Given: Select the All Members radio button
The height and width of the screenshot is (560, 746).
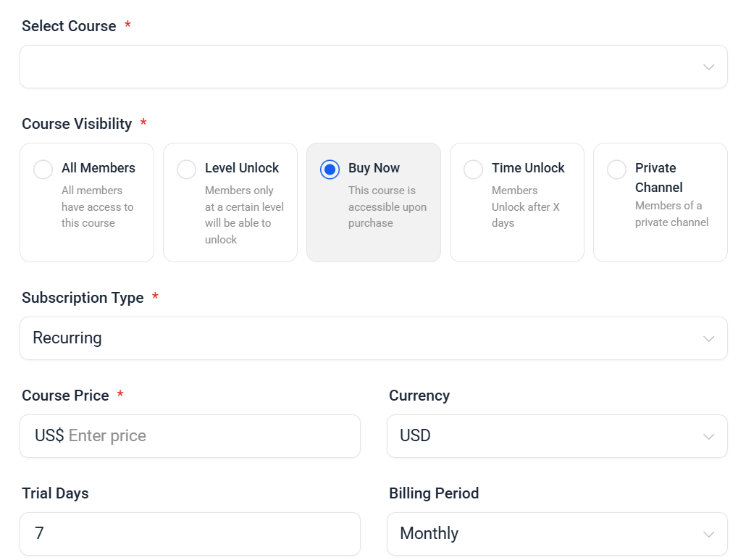Looking at the screenshot, I should [x=43, y=169].
